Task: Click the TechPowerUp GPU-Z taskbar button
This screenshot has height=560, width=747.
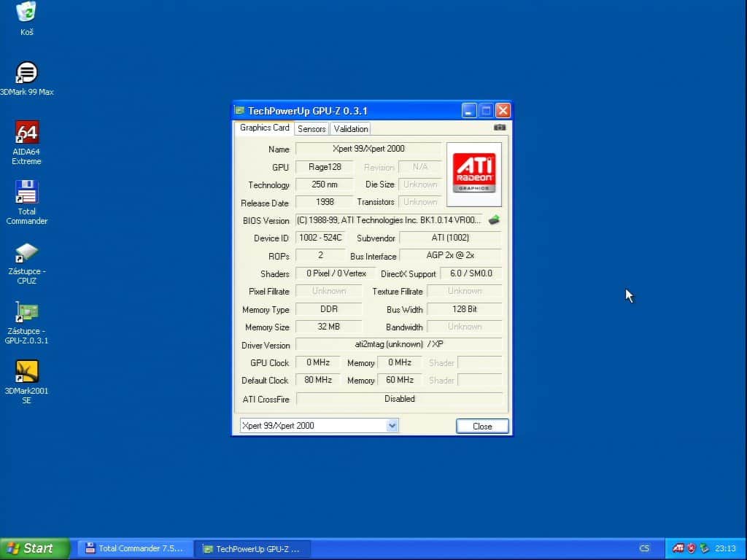Action: (253, 548)
